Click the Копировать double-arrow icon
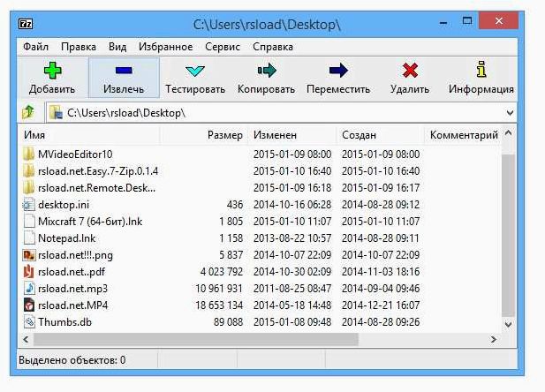This screenshot has width=545, height=392. click(267, 71)
